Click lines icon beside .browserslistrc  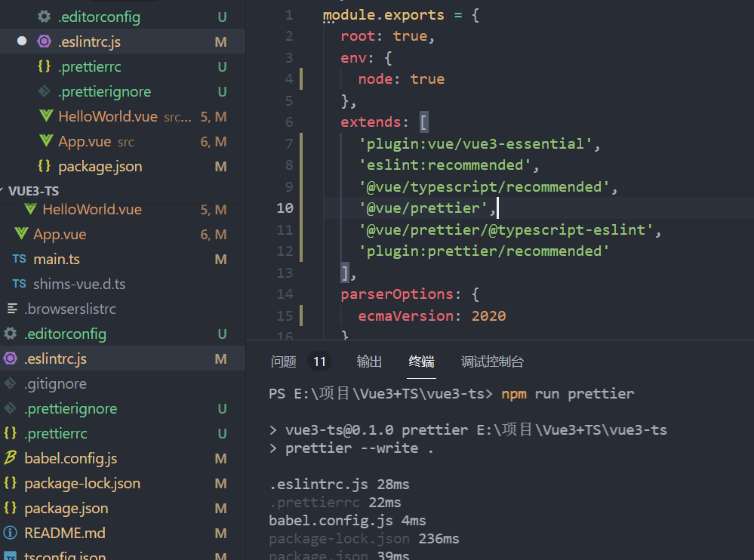13,309
